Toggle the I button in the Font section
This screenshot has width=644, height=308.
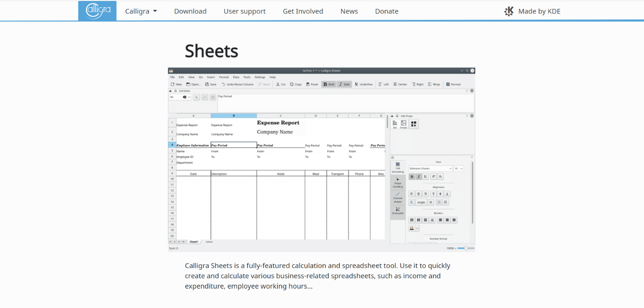(419, 177)
